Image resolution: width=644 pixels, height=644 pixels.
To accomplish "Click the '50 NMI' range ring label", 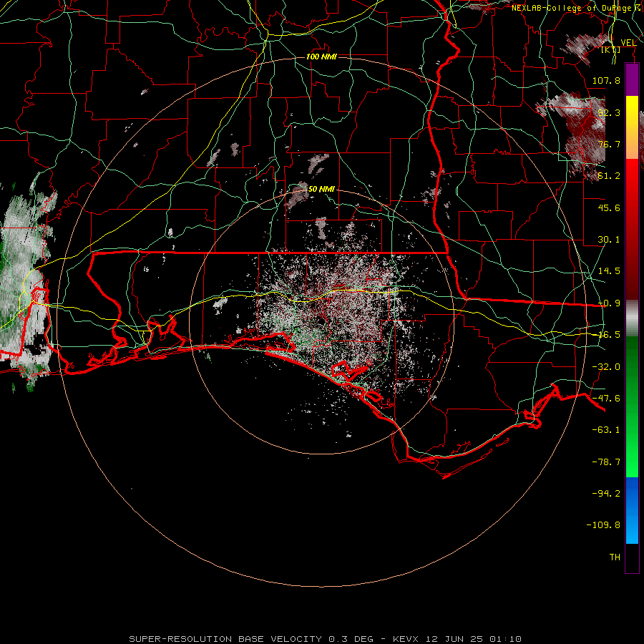I will 321,189.
